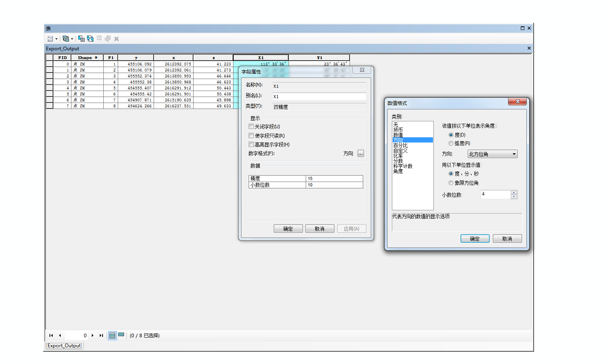The image size is (605, 364).
Task: Open number format with the ... button
Action: [x=361, y=153]
